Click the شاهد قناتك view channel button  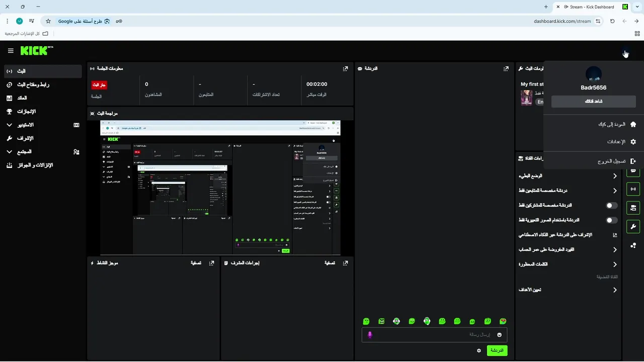pyautogui.click(x=594, y=102)
